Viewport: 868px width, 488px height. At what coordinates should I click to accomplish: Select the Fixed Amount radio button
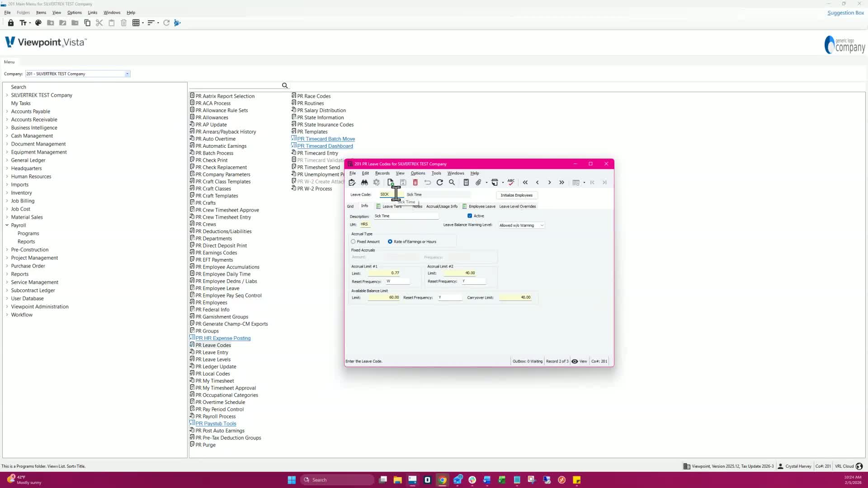pos(354,242)
